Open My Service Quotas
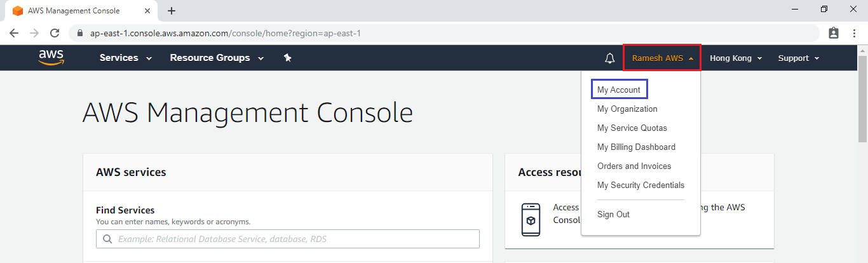This screenshot has height=263, width=868. click(x=632, y=128)
